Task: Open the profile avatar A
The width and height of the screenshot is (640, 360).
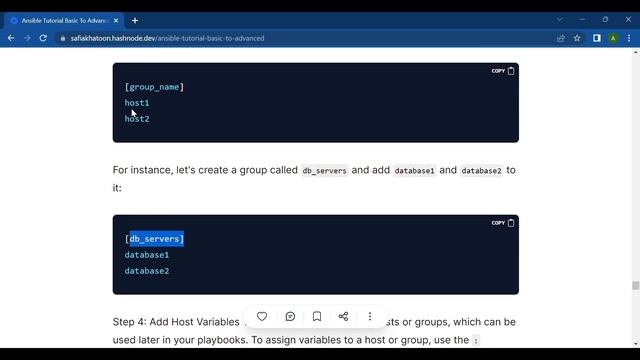Action: click(613, 38)
